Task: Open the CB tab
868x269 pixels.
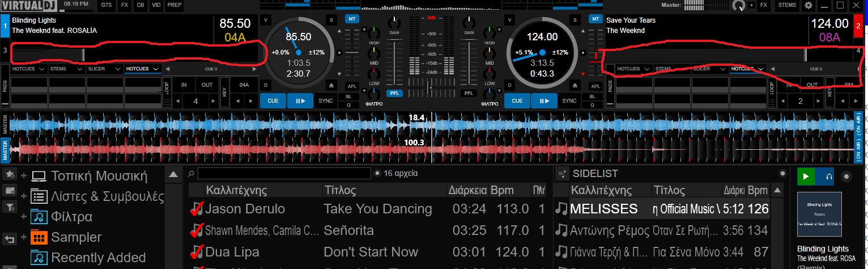Action: [140, 5]
